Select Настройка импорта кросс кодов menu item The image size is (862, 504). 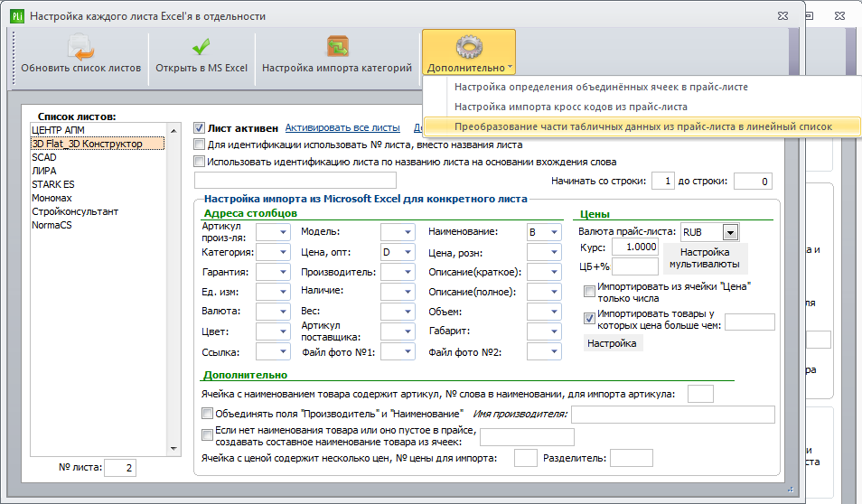coord(571,107)
